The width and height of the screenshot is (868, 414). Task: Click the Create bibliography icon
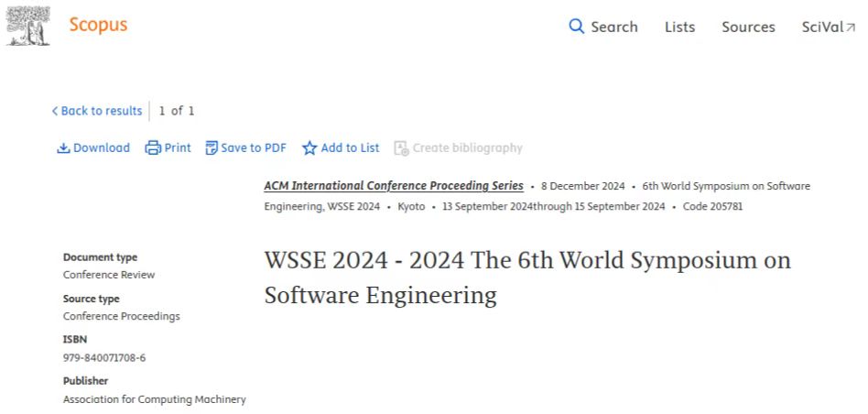pyautogui.click(x=400, y=147)
